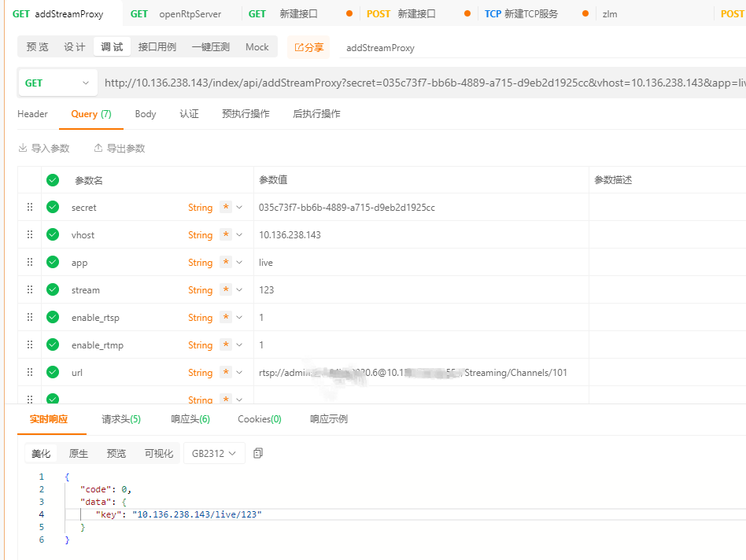
Task: Open the GET request method dropdown
Action: 57,83
